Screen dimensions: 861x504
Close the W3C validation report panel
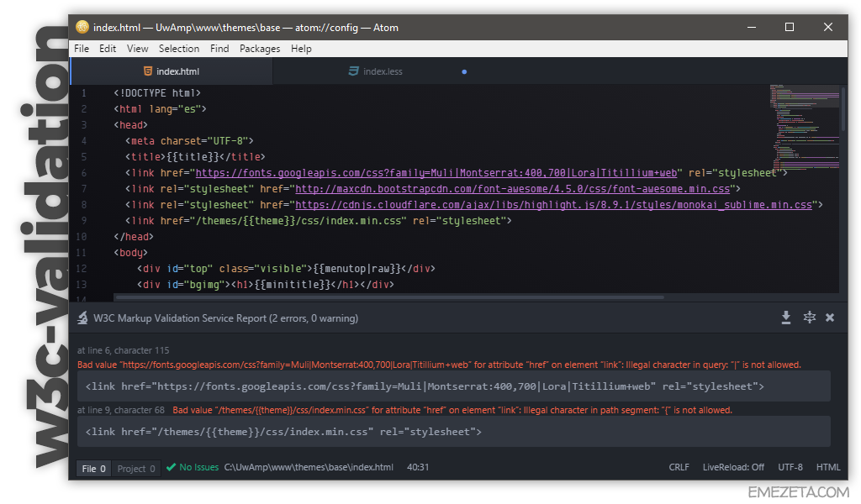point(830,318)
